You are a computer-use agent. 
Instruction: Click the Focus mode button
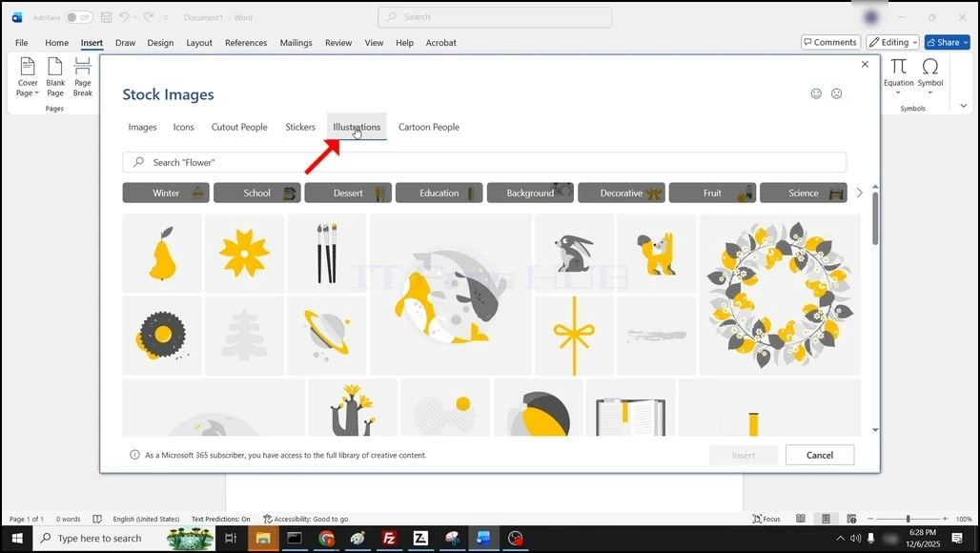tap(766, 519)
